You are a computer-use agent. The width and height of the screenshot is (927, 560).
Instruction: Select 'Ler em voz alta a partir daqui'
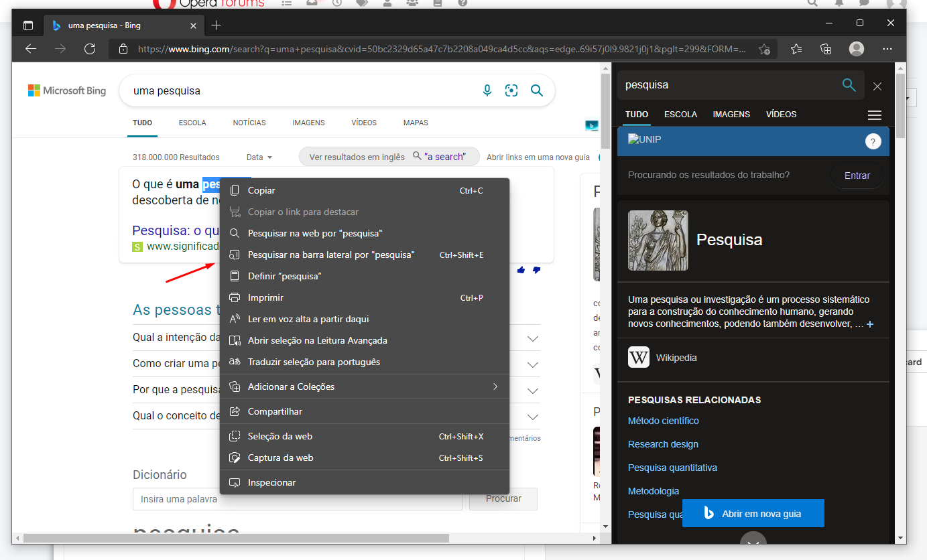[365, 320]
